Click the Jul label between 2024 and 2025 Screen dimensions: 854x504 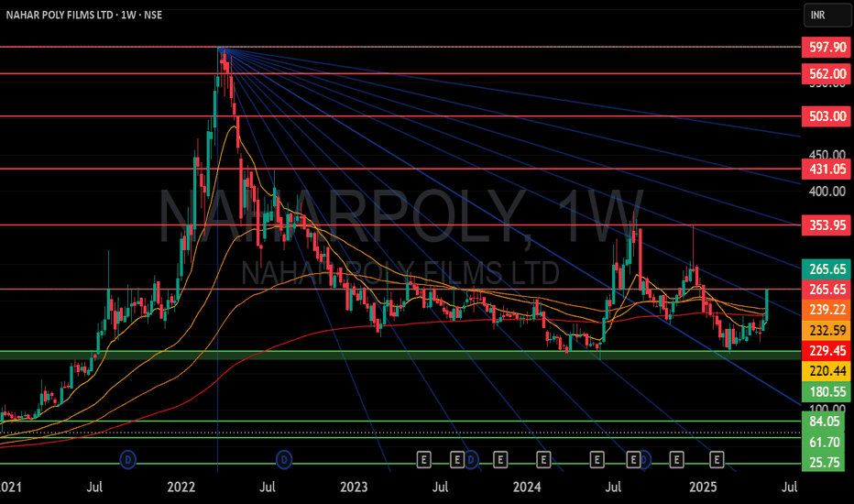[613, 487]
